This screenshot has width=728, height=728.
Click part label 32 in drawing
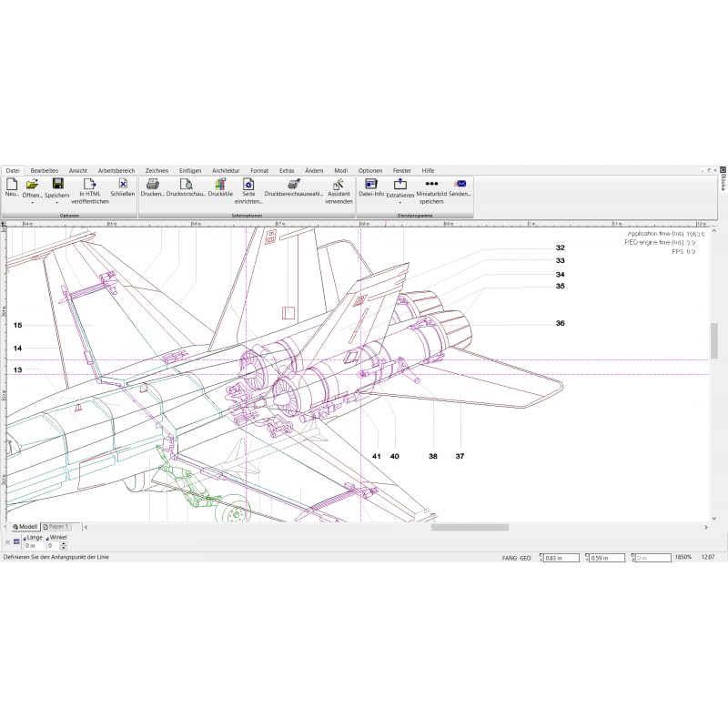coord(560,248)
